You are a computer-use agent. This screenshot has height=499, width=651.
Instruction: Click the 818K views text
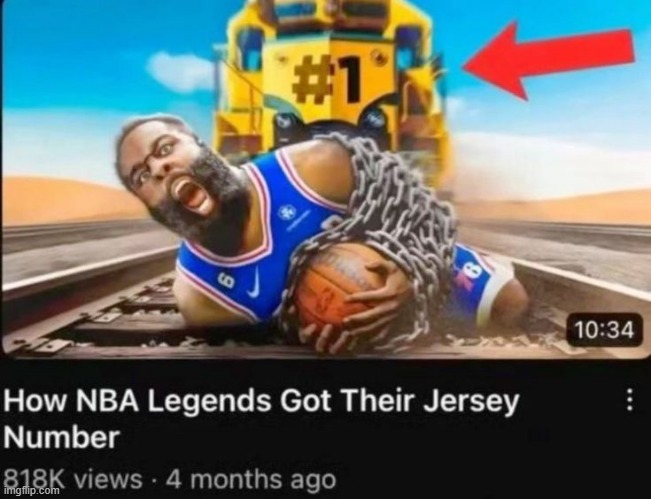pos(73,479)
